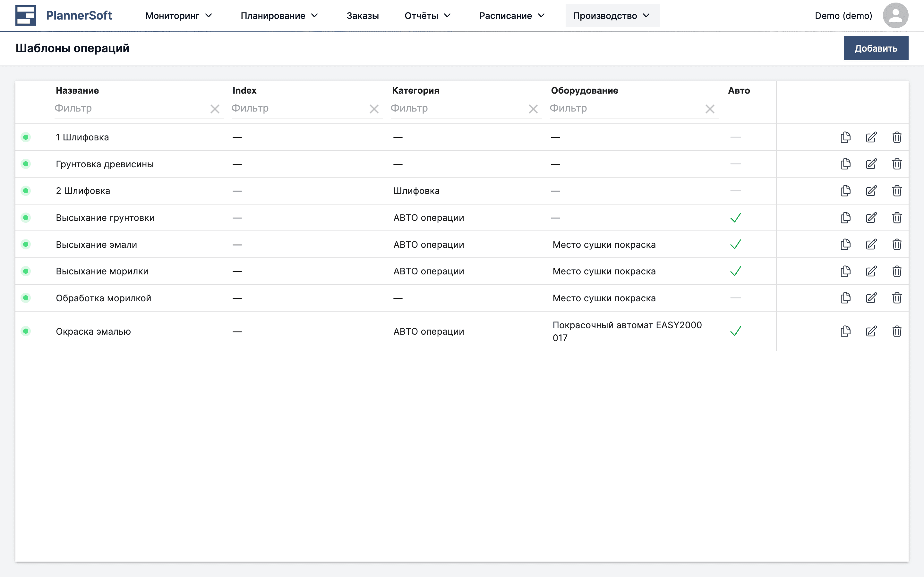924x577 pixels.
Task: Clear the Оборудование filter with X
Action: coord(710,109)
